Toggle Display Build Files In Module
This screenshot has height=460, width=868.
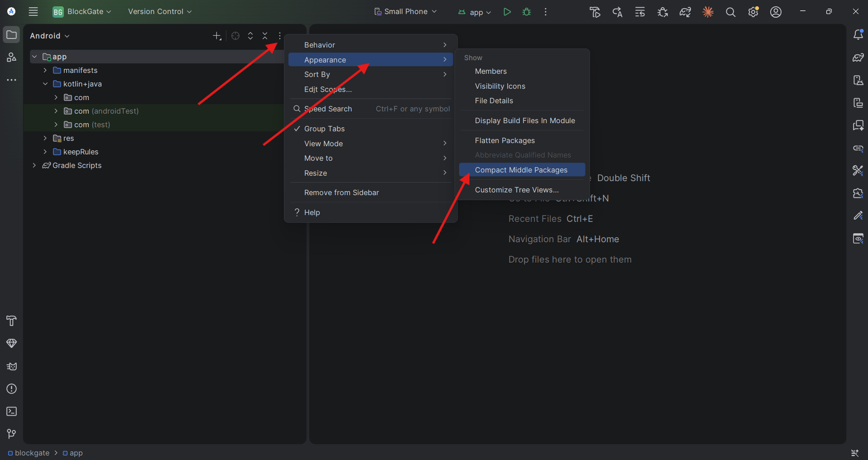tap(522, 120)
